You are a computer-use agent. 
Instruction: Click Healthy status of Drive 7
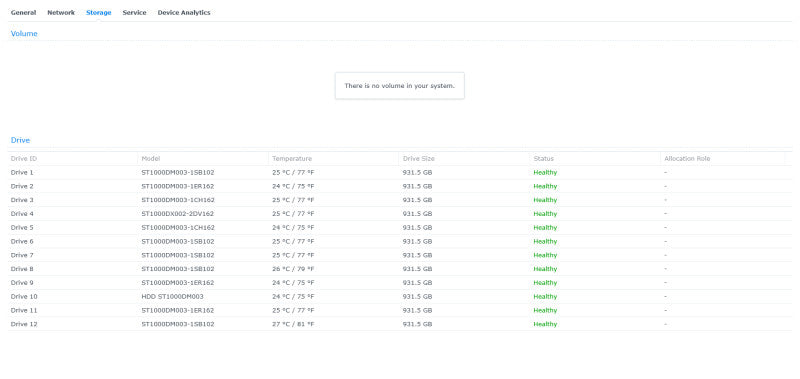pyautogui.click(x=545, y=255)
